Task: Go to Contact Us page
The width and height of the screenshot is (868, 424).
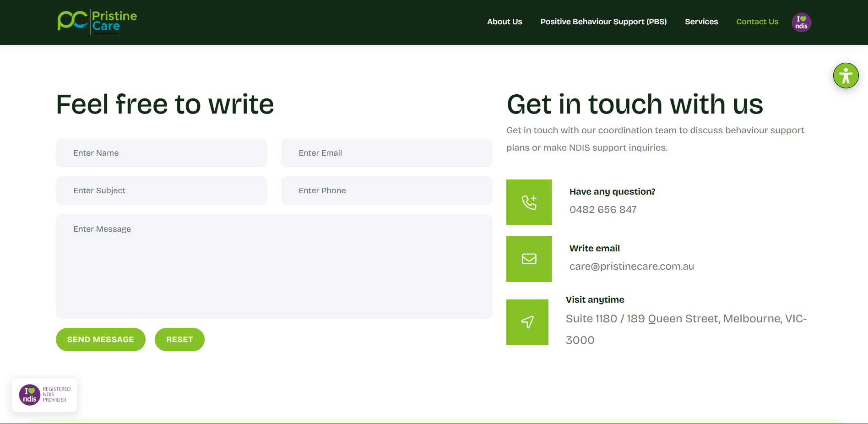Action: click(757, 22)
